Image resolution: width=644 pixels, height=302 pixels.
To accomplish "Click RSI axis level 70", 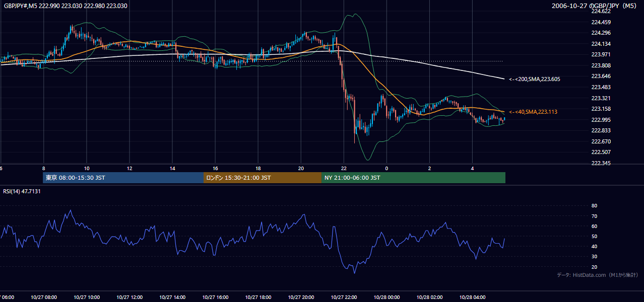I will (594, 216).
